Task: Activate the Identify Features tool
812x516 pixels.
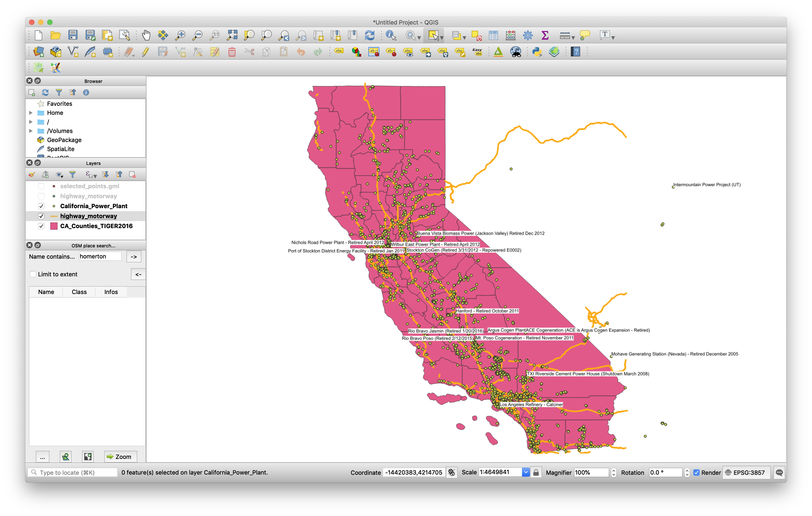Action: 391,35
